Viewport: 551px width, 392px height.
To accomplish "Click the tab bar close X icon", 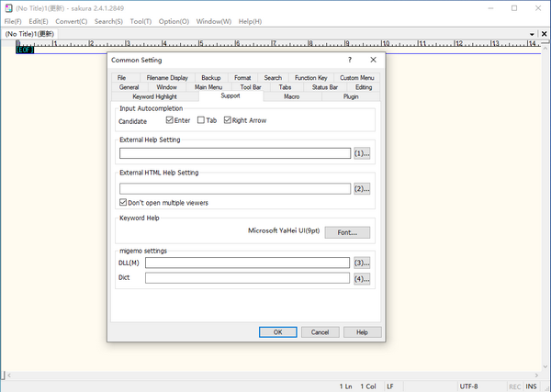I will [x=544, y=34].
